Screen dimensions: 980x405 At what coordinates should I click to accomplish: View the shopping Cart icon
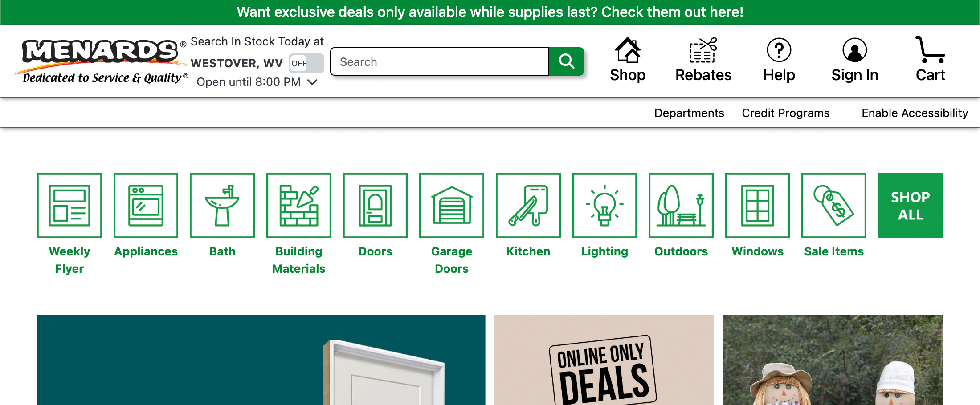pyautogui.click(x=930, y=50)
